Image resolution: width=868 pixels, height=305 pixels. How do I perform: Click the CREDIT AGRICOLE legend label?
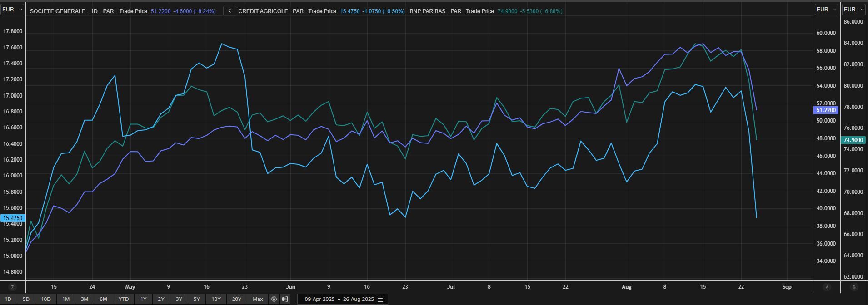point(263,11)
